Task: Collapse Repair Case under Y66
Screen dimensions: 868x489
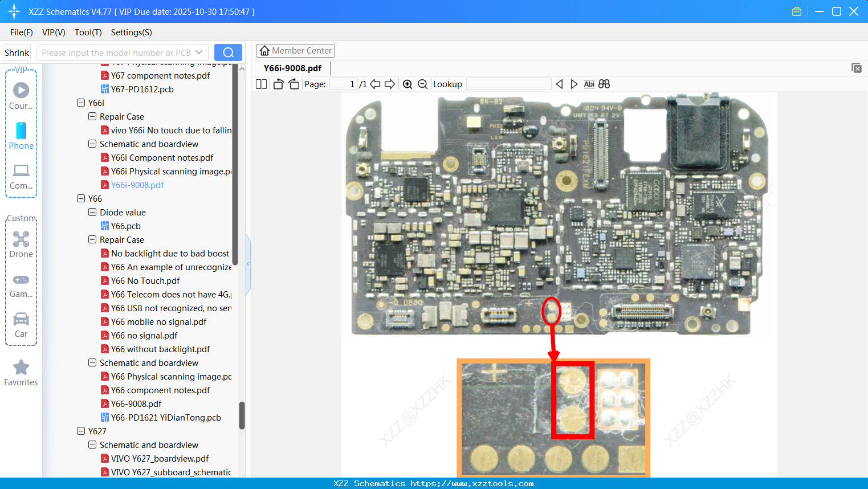Action: (x=92, y=240)
